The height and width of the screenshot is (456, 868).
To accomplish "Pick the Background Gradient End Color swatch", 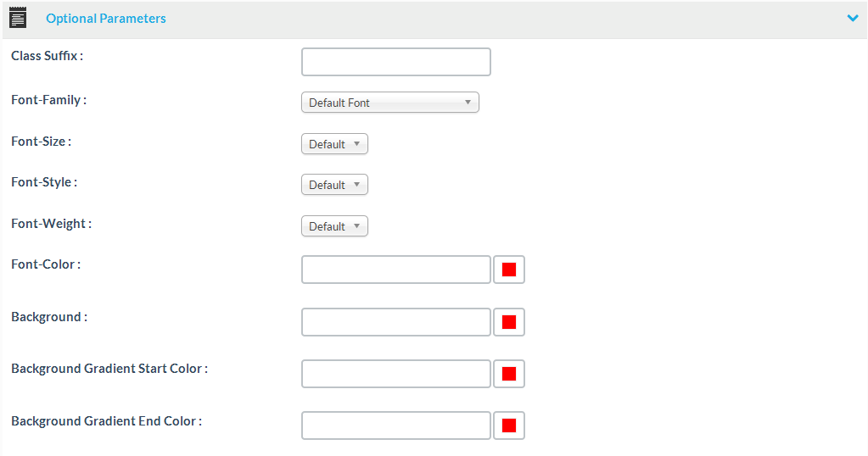I will [x=509, y=425].
